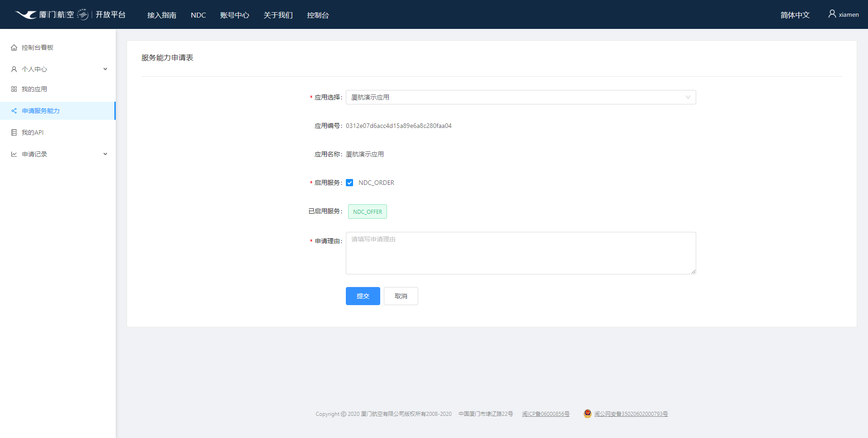Open the NDC top menu
This screenshot has width=868, height=438.
point(198,15)
